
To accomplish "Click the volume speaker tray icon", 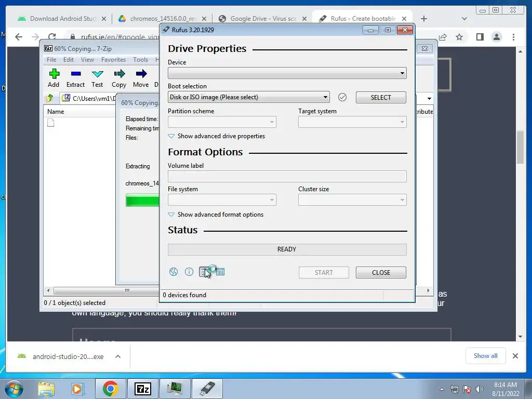I will tap(480, 389).
